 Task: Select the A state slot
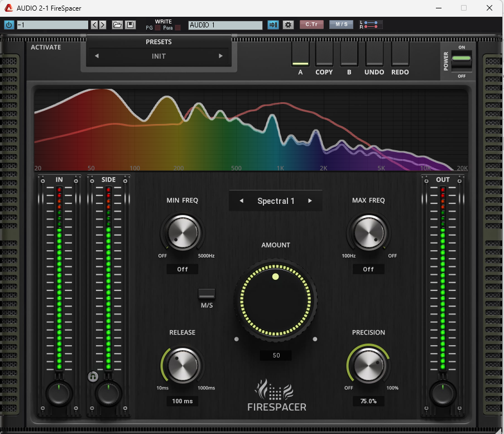[300, 55]
